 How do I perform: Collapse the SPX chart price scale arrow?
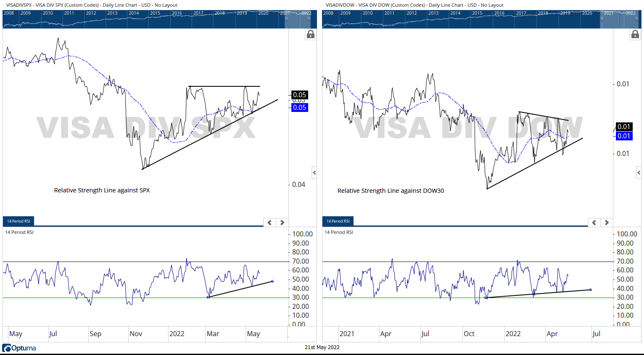[314, 173]
